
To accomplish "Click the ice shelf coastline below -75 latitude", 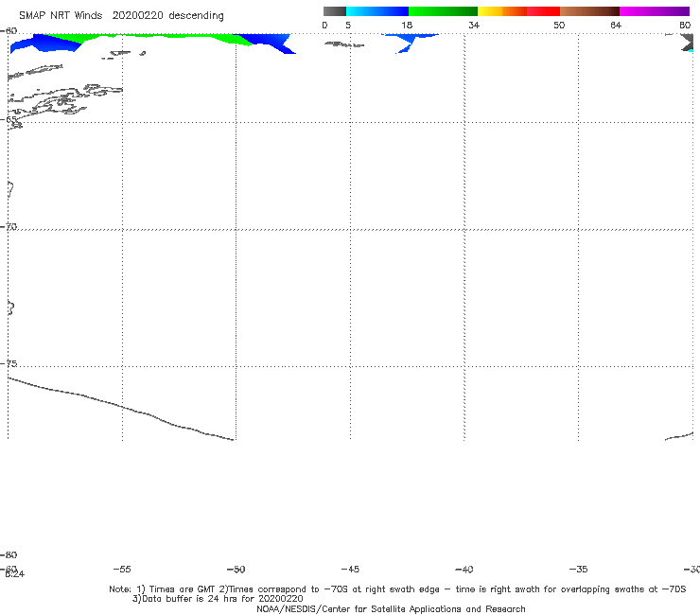I will coord(120,408).
